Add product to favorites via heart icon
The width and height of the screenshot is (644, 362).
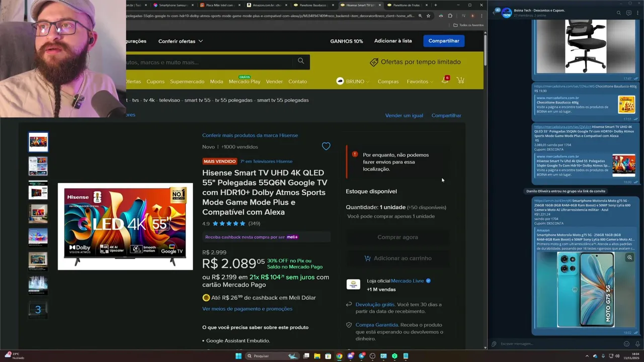[326, 146]
